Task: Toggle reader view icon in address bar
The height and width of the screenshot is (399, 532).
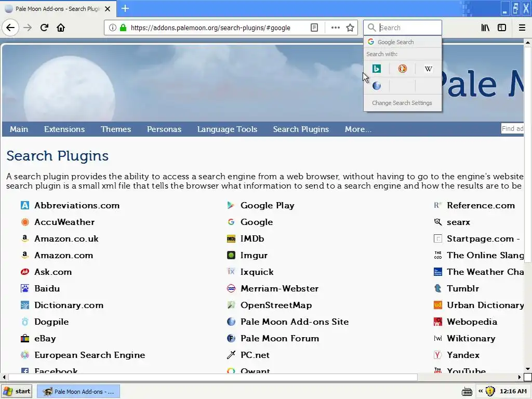Action: coord(314,28)
